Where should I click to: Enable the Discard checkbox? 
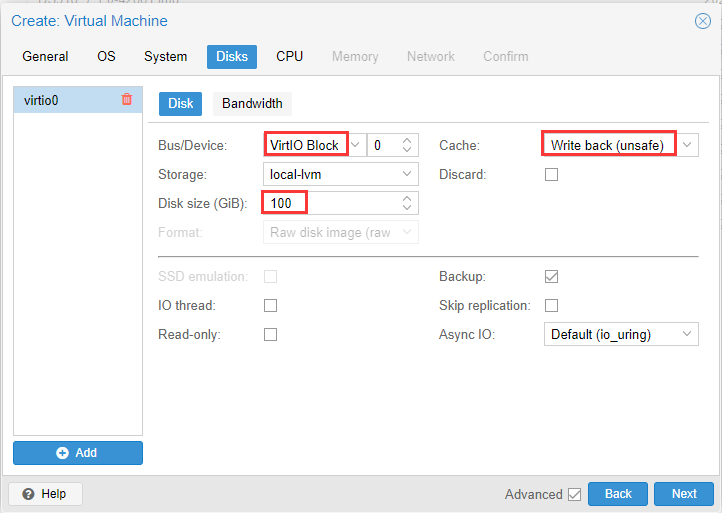click(551, 175)
